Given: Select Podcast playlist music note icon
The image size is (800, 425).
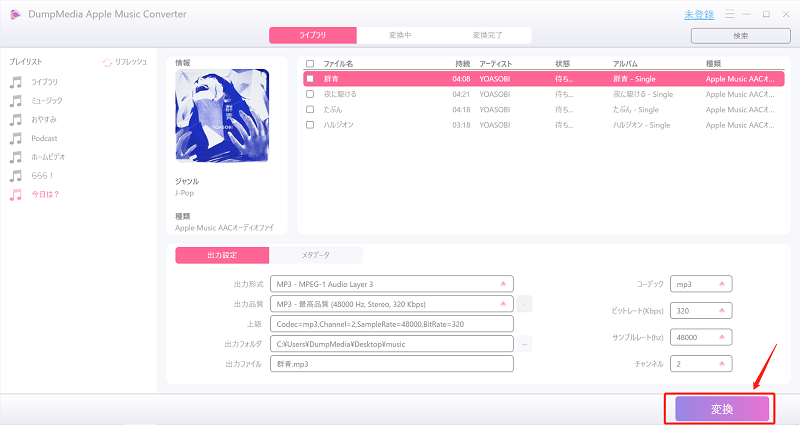Looking at the screenshot, I should 16,138.
